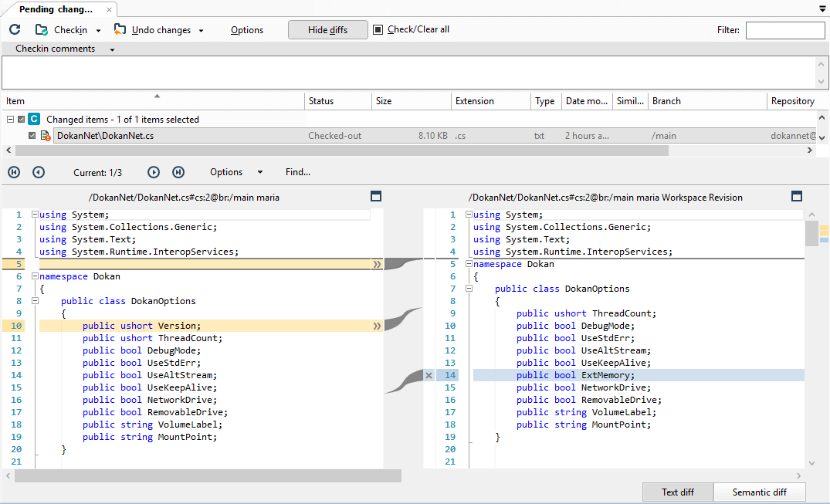Expand the Checkin comments dropdown
Screen dimensions: 830x504
point(112,49)
